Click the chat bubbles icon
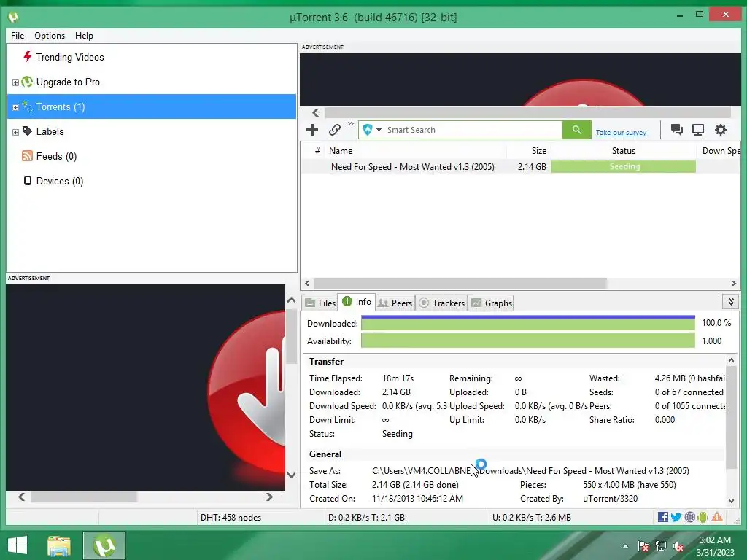Screen dimensions: 747x560 point(676,130)
